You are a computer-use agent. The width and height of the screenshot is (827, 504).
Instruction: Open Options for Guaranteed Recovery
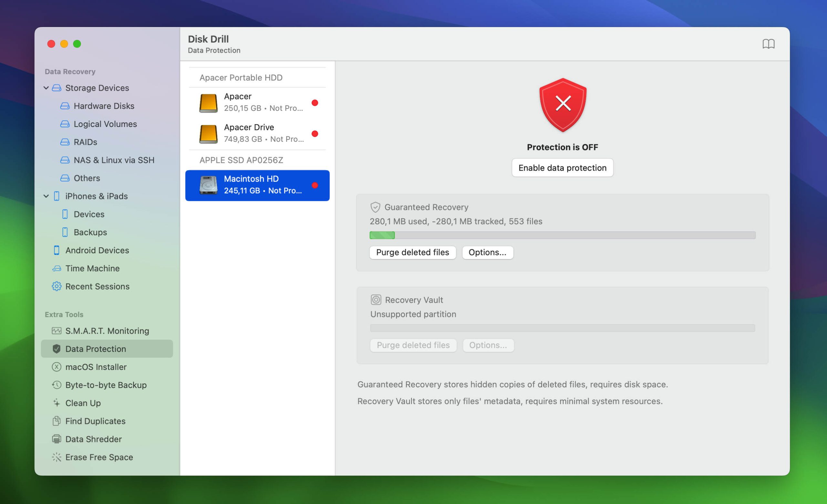pyautogui.click(x=487, y=252)
